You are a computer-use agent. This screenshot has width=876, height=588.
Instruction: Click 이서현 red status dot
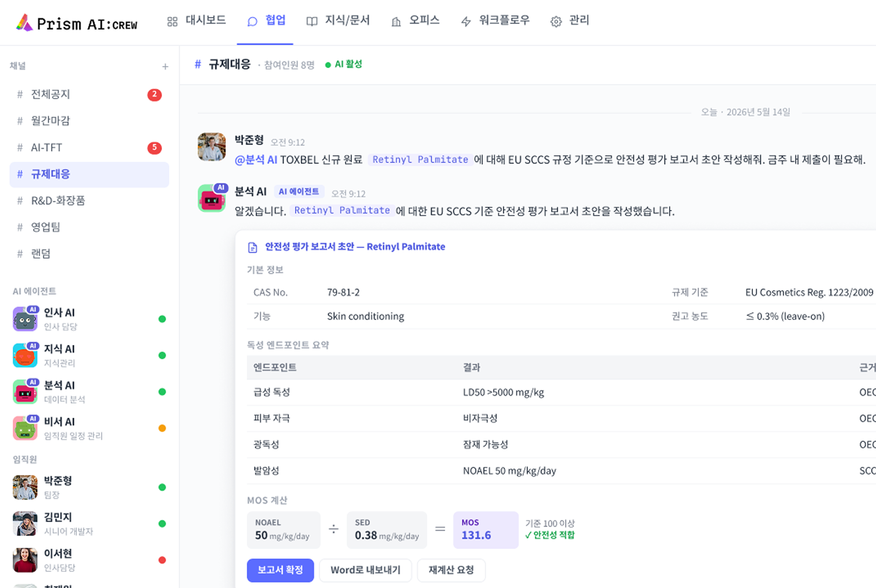[x=162, y=560]
